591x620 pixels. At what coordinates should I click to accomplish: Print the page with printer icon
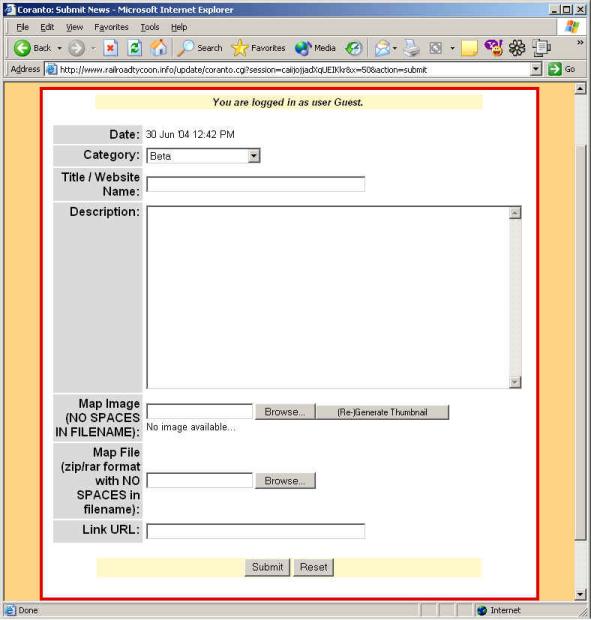[412, 48]
